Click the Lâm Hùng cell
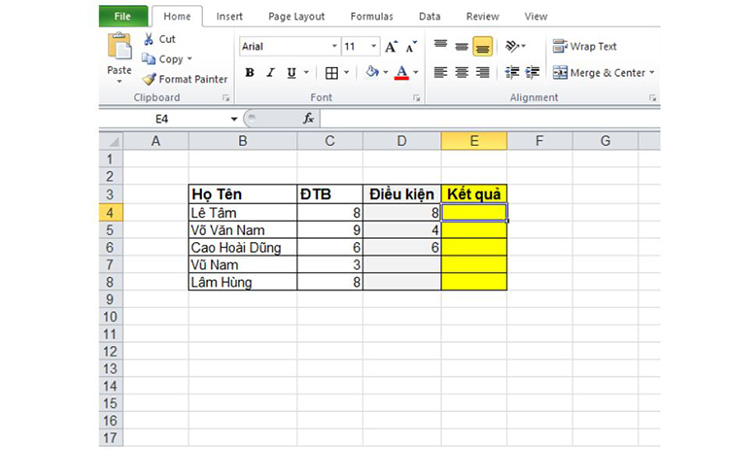750x460 pixels. tap(243, 282)
